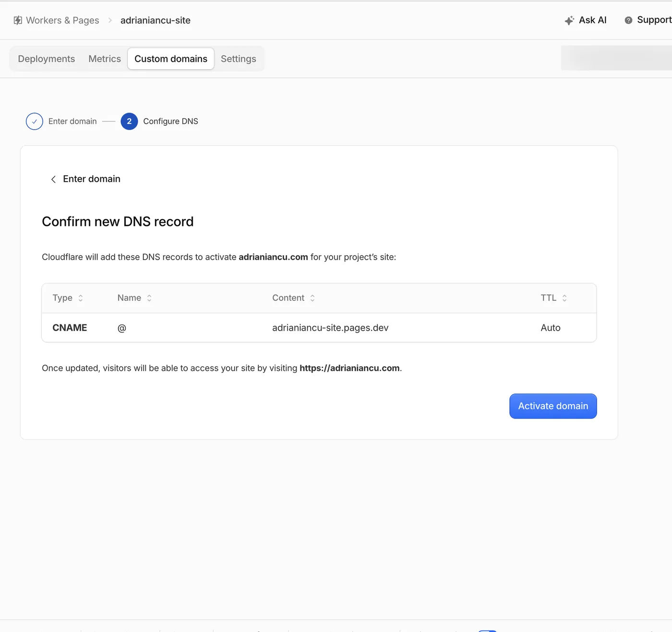Open the adrianiancu-site breadcrumb
Image resolution: width=672 pixels, height=632 pixels.
pos(156,20)
